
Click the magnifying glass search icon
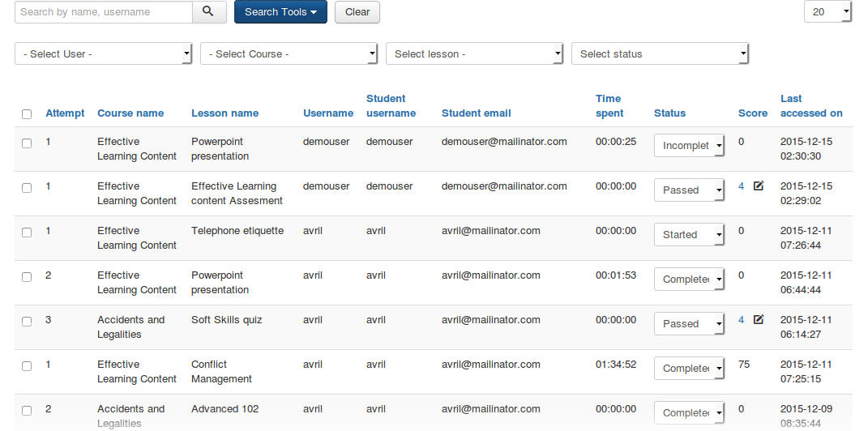click(x=209, y=12)
